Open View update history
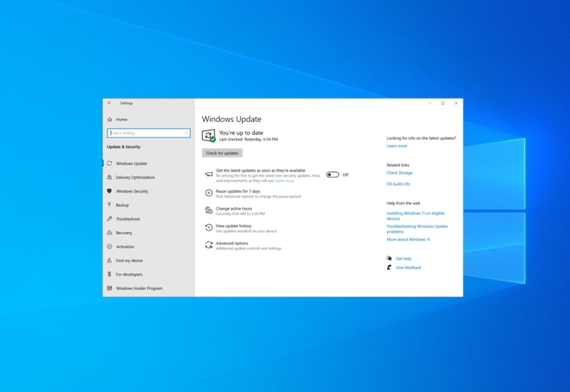 233,226
